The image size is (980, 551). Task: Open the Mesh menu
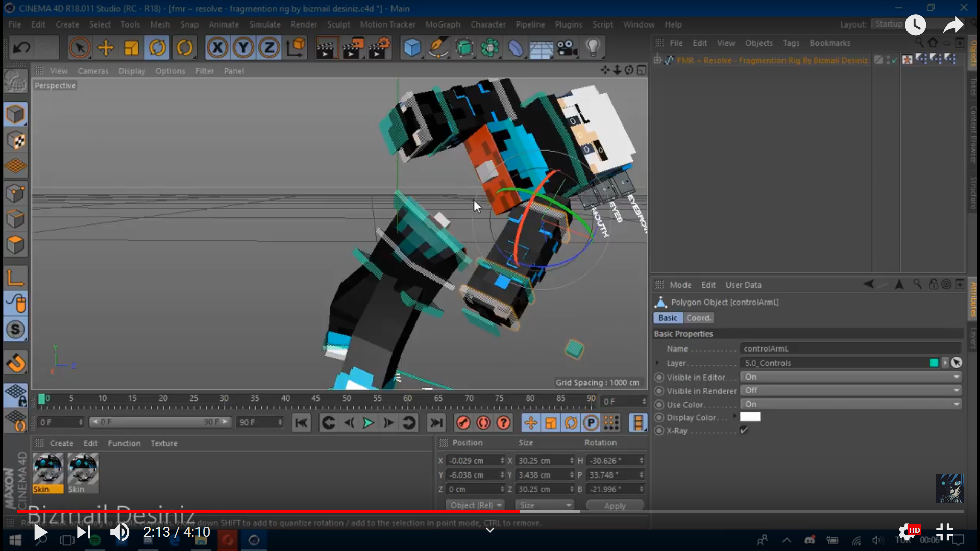[160, 24]
